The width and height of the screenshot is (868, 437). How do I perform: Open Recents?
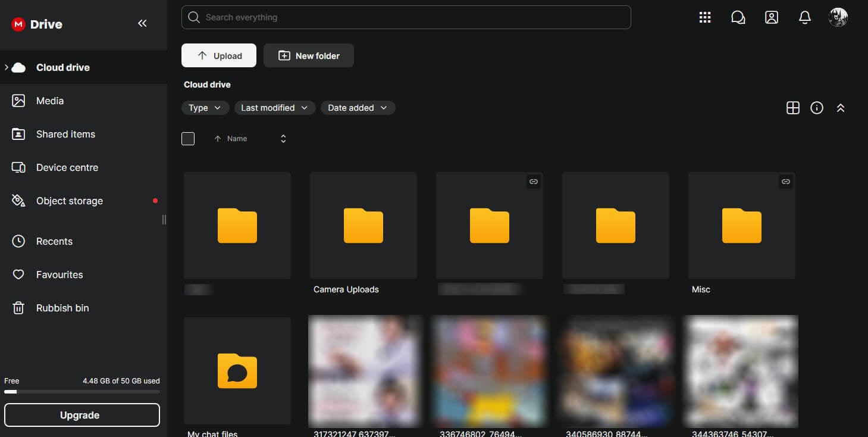tap(83, 241)
